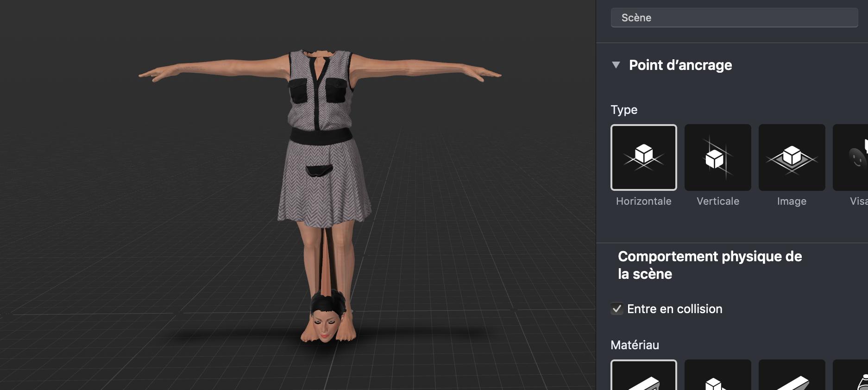Screen dimensions: 868x390
Task: Click the Comportement physique de la scène heading
Action: point(710,265)
